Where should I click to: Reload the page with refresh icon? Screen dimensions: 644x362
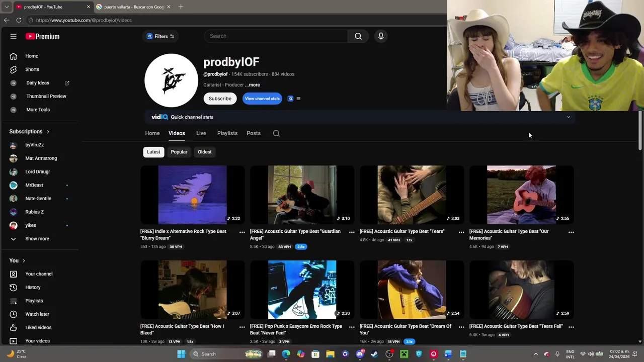[19, 20]
